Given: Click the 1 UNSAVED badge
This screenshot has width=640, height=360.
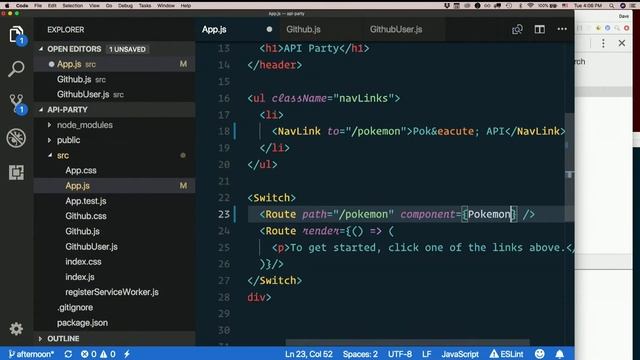Looking at the screenshot, I should click(x=127, y=49).
